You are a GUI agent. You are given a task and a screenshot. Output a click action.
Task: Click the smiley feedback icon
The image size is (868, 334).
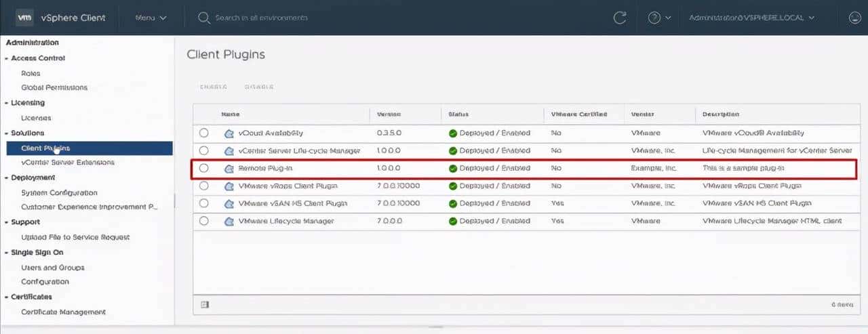855,18
